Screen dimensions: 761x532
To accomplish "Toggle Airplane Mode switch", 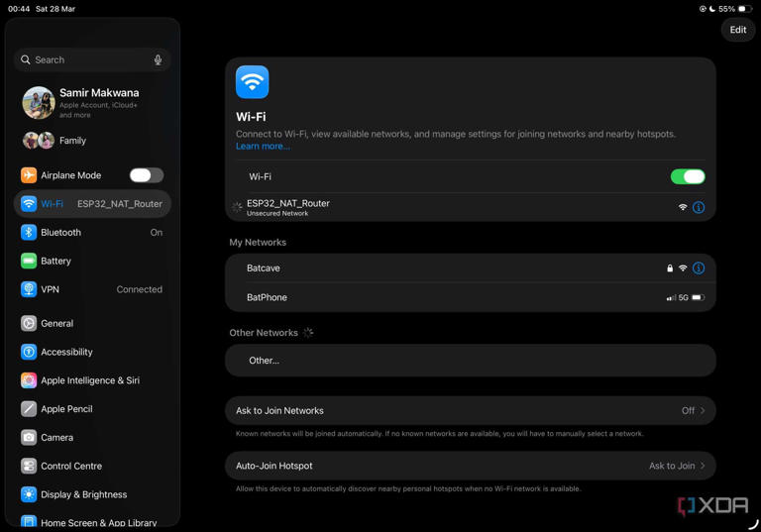I will pyautogui.click(x=147, y=175).
